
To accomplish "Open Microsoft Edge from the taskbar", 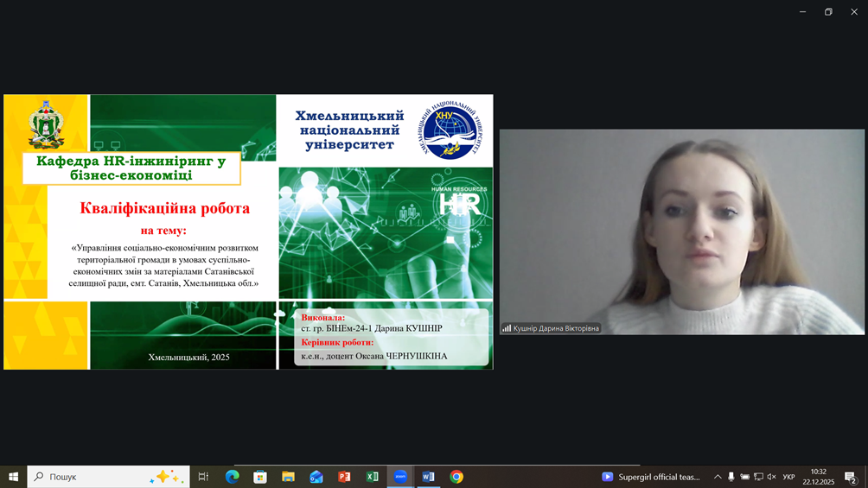I will pyautogui.click(x=232, y=477).
